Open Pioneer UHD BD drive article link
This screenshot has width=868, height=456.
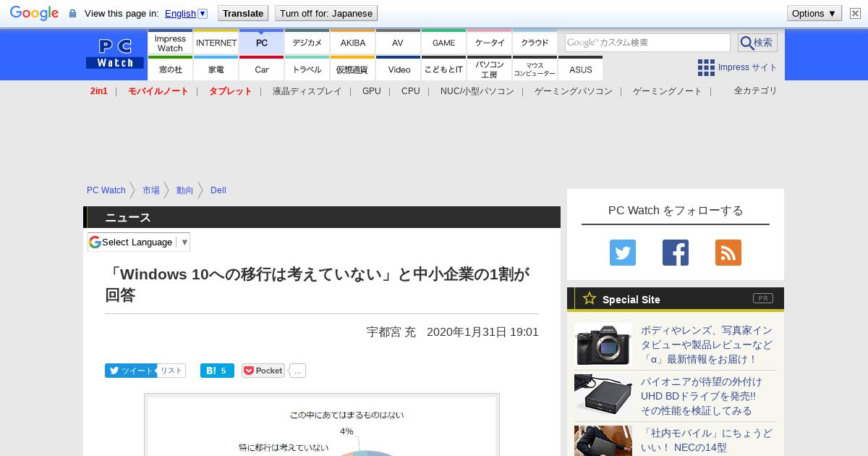[x=701, y=396]
